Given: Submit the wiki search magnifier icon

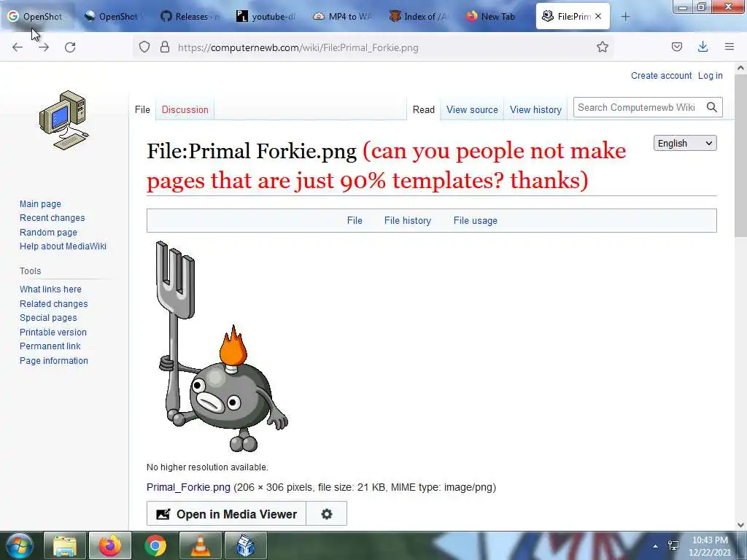Looking at the screenshot, I should tap(712, 107).
